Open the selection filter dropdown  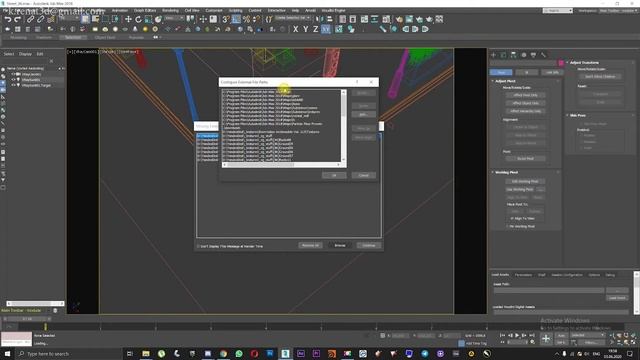coord(69,18)
